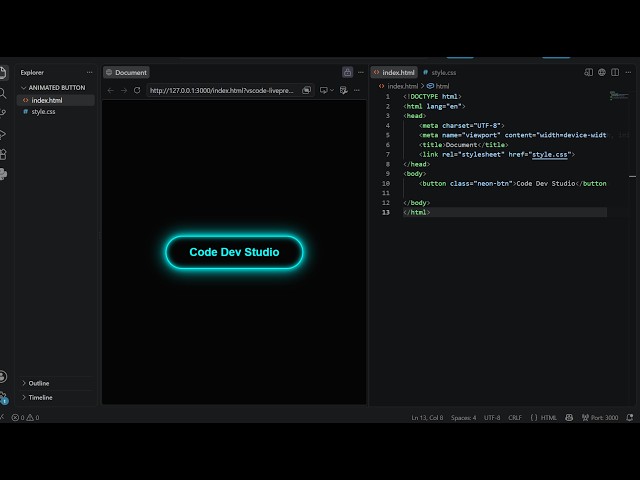Open index.html editor more actions menu
This screenshot has height=480, width=640.
(629, 72)
